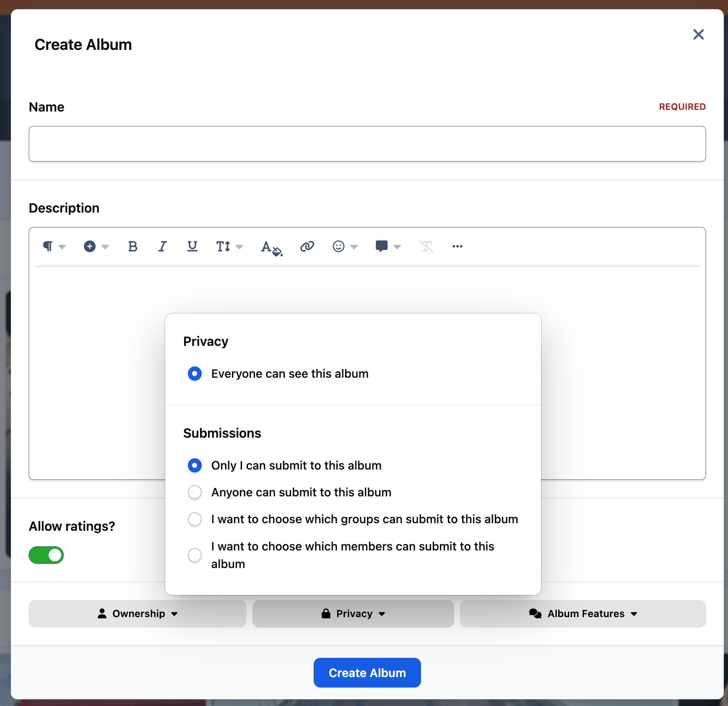Show more editor options (ellipsis)
Image resolution: width=728 pixels, height=706 pixels.
(458, 247)
